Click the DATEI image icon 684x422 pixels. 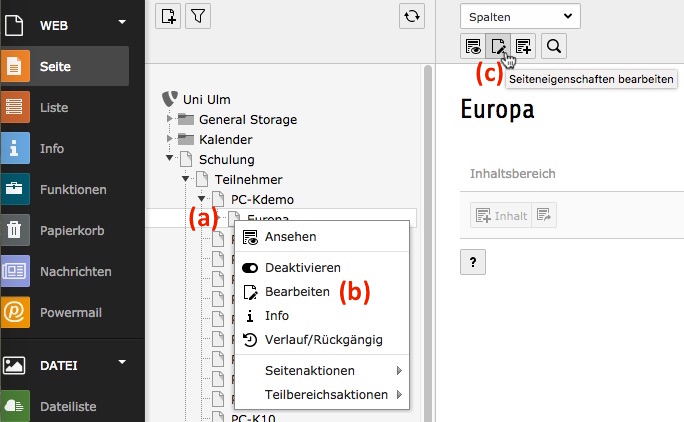tap(14, 365)
